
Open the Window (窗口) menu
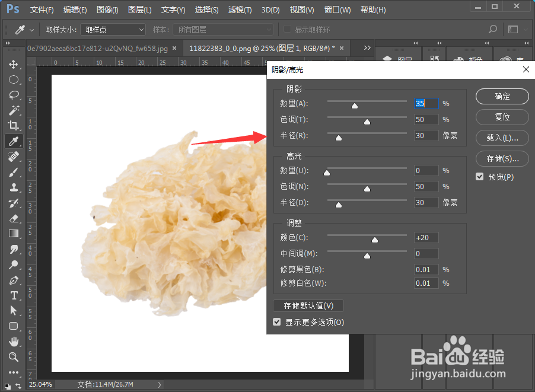pos(337,10)
